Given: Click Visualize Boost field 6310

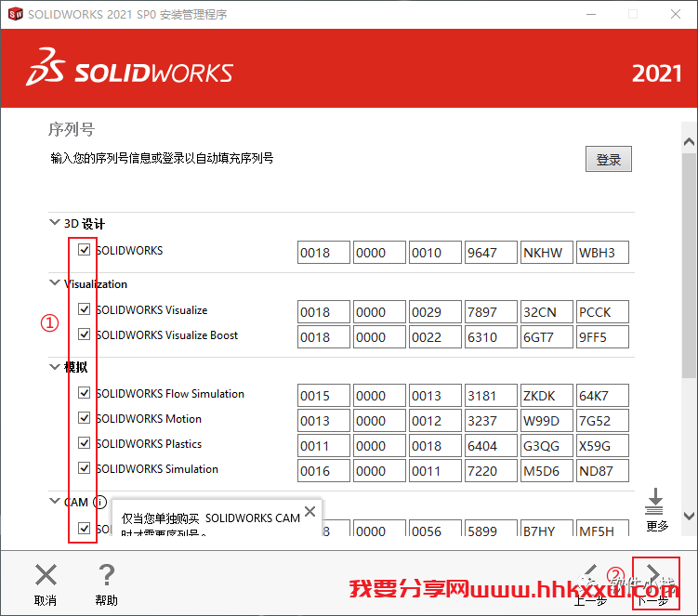Looking at the screenshot, I should pos(491,337).
